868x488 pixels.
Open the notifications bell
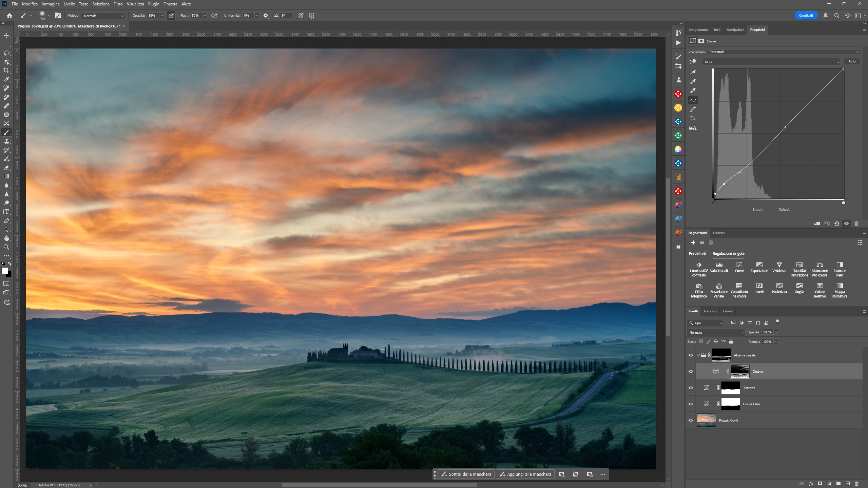(x=826, y=16)
